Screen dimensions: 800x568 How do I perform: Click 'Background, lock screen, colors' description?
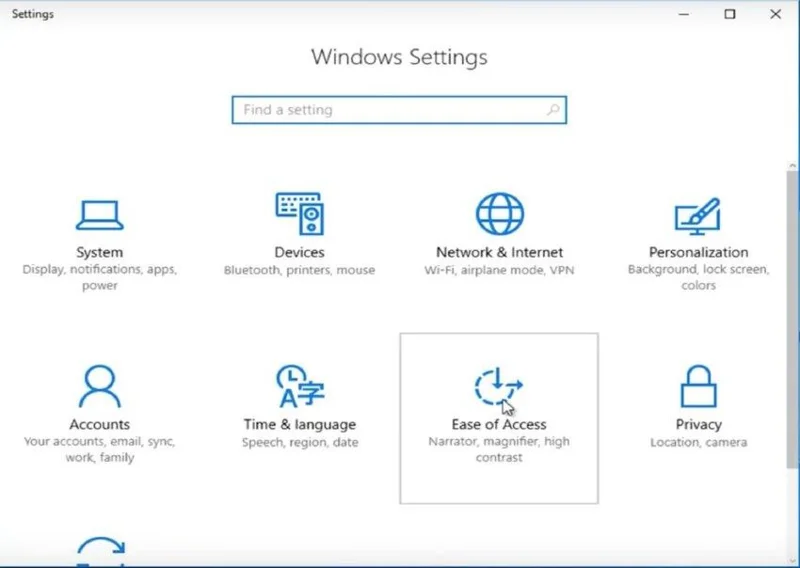click(698, 277)
